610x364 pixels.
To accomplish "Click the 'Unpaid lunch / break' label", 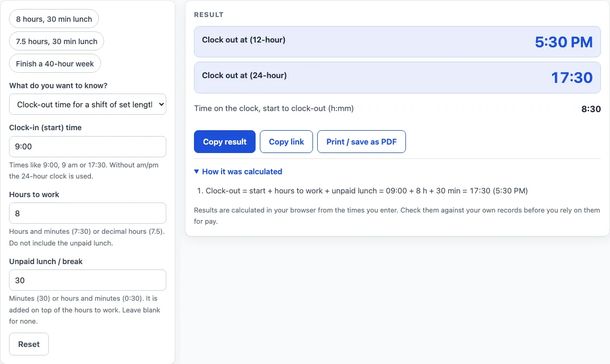I will (46, 261).
